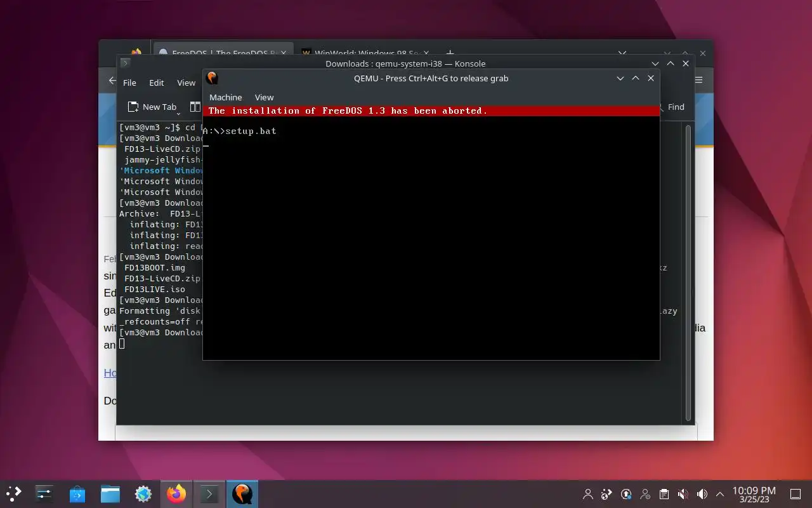Viewport: 812px width, 508px height.
Task: Close the QEMU window
Action: [651, 78]
